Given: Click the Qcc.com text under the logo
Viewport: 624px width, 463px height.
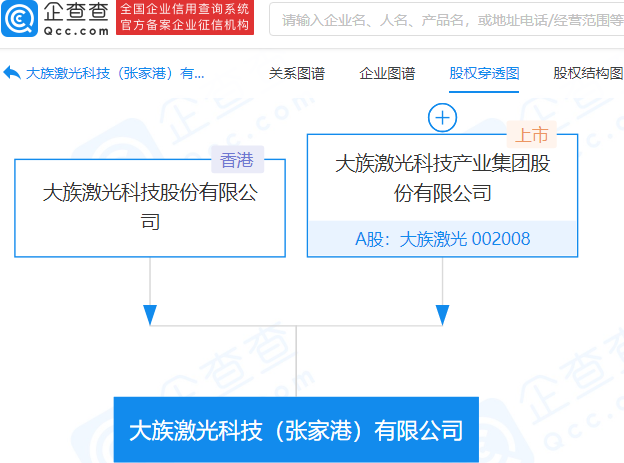Looking at the screenshot, I should click(x=76, y=30).
